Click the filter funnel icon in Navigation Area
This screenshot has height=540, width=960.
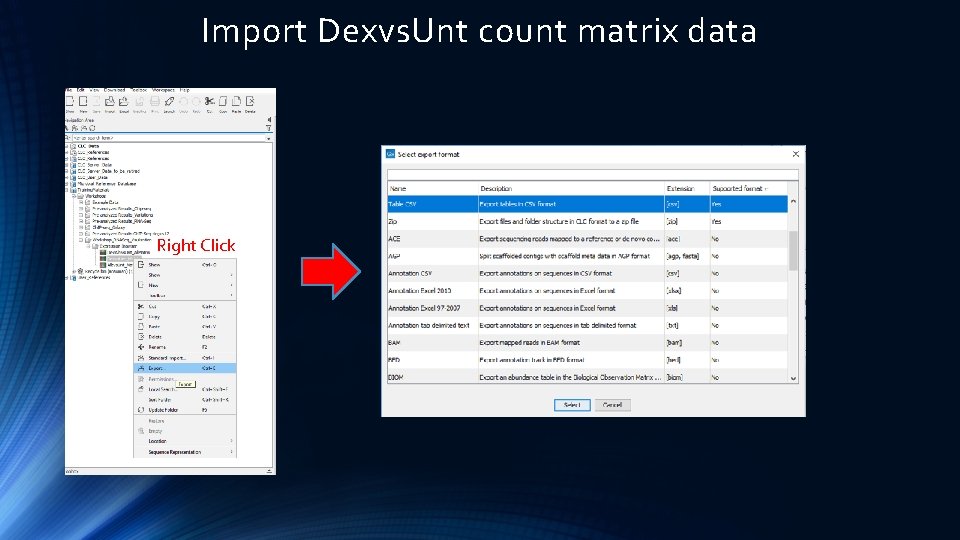pos(269,128)
